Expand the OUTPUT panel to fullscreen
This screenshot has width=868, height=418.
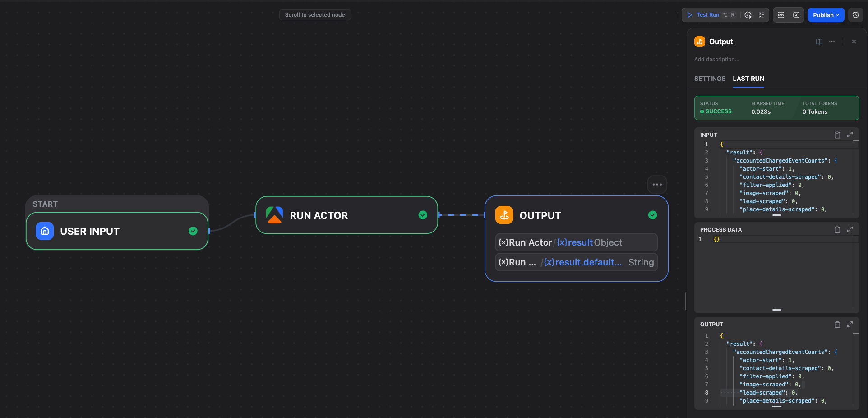pos(850,325)
